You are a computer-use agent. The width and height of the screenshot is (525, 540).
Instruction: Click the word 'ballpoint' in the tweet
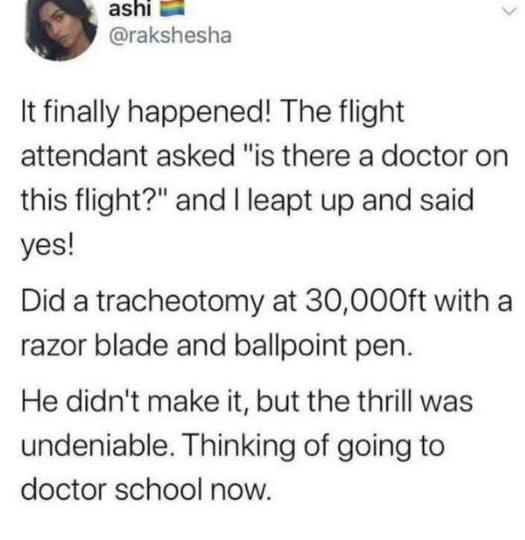tap(290, 346)
